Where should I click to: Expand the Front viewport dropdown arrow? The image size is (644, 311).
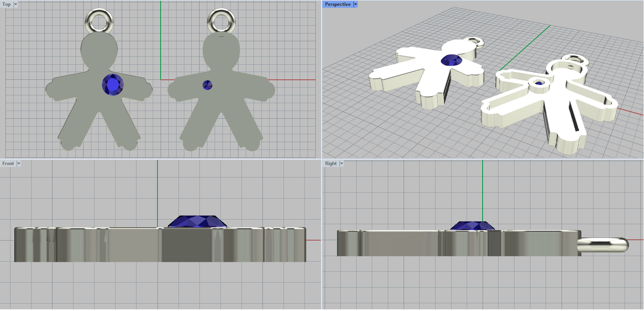(19, 164)
